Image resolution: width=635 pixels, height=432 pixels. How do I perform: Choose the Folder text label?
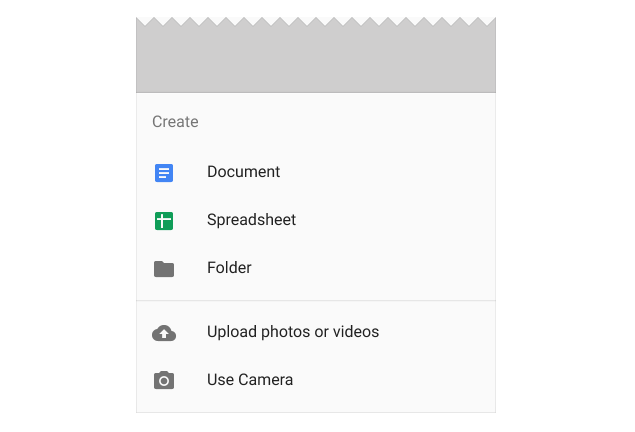[229, 268]
